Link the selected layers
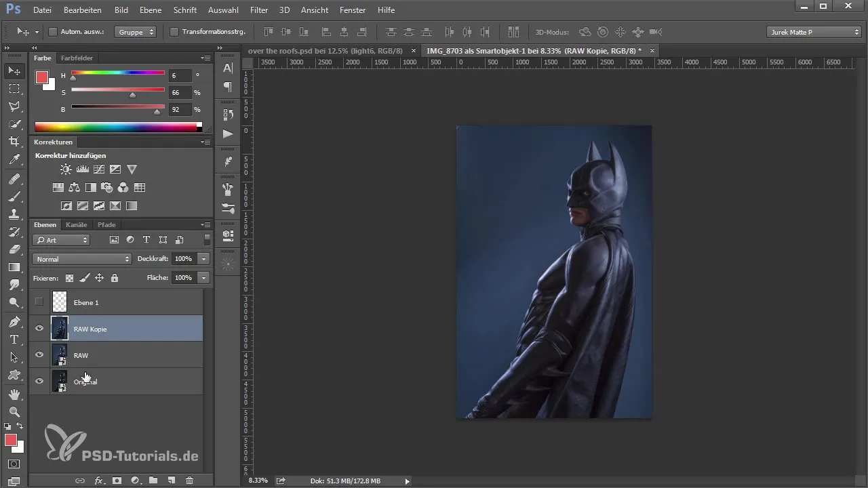868x488 pixels. [x=80, y=481]
